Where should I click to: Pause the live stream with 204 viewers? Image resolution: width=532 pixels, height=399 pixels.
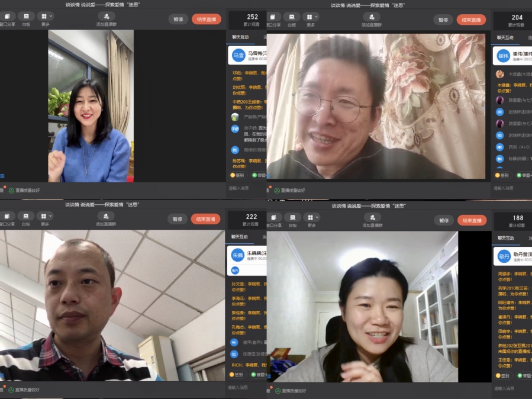pos(443,20)
